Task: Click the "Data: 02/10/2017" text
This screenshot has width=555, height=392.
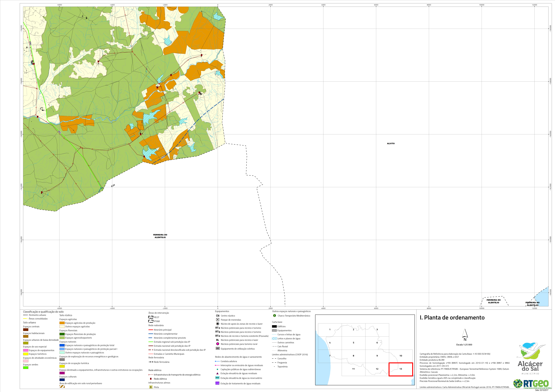Action: point(542,390)
